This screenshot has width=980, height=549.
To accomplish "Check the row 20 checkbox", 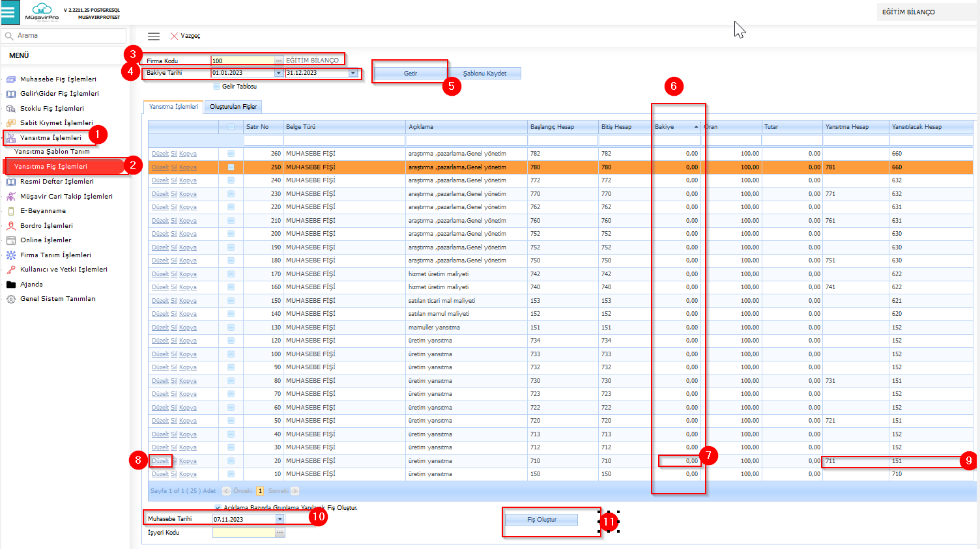I will pyautogui.click(x=231, y=461).
